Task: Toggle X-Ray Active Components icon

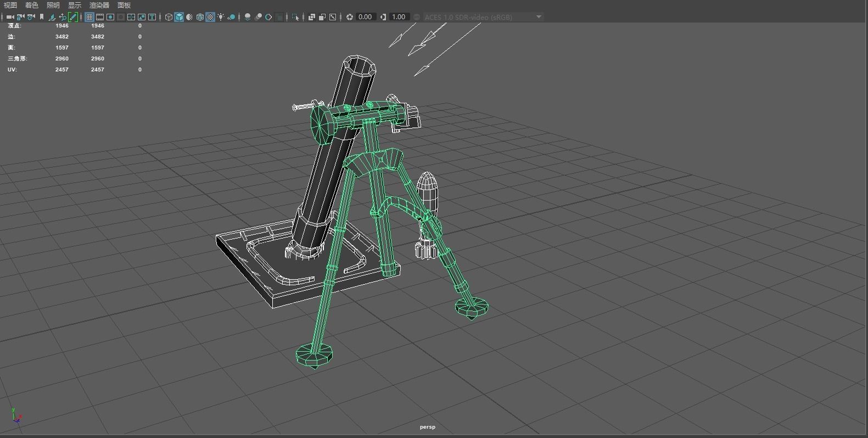Action: 322,17
